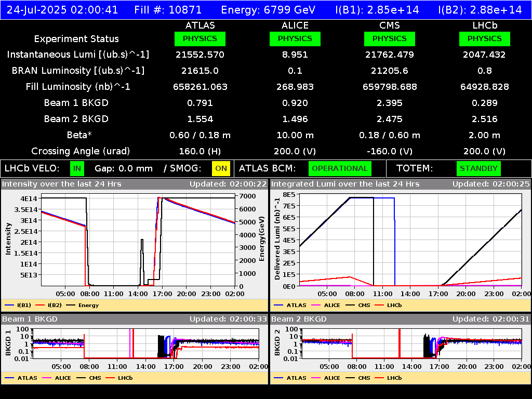
Task: Select the I(B1) 2.85e+14 value
Action: 377,10
